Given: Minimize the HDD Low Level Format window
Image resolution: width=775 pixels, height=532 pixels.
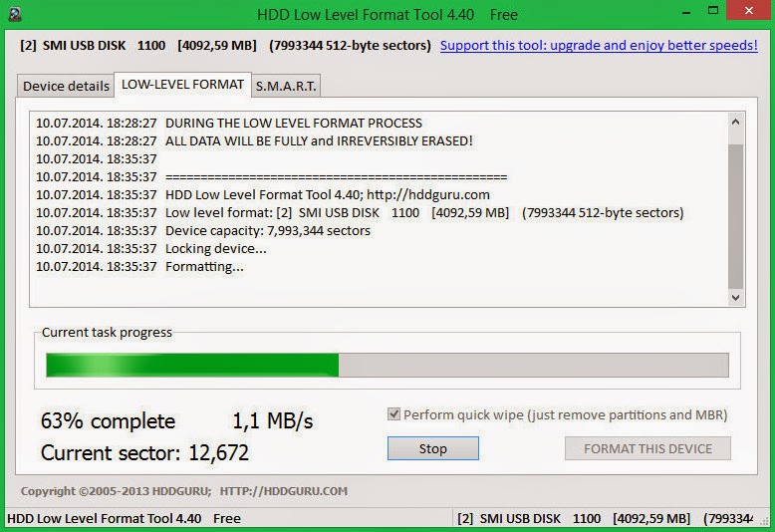Looking at the screenshot, I should 686,12.
